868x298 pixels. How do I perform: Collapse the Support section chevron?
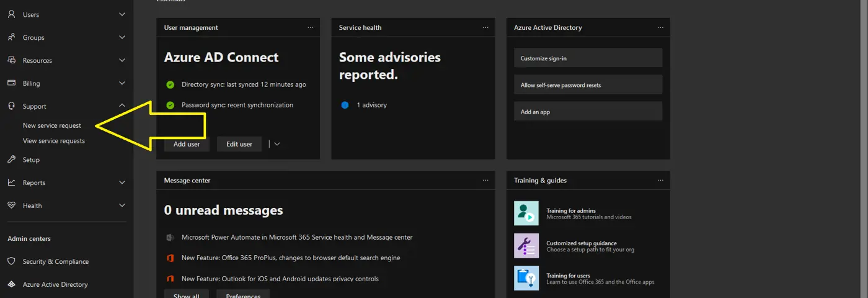tap(122, 106)
